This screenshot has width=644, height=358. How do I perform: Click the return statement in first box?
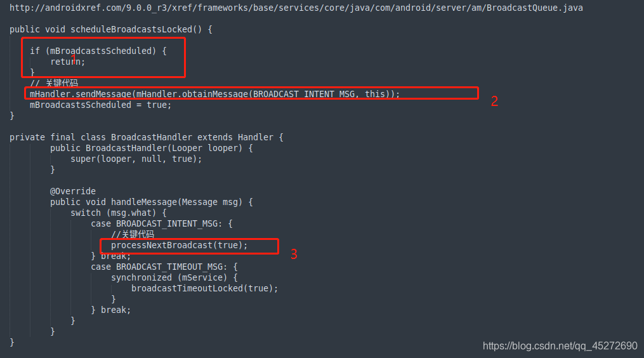(67, 62)
